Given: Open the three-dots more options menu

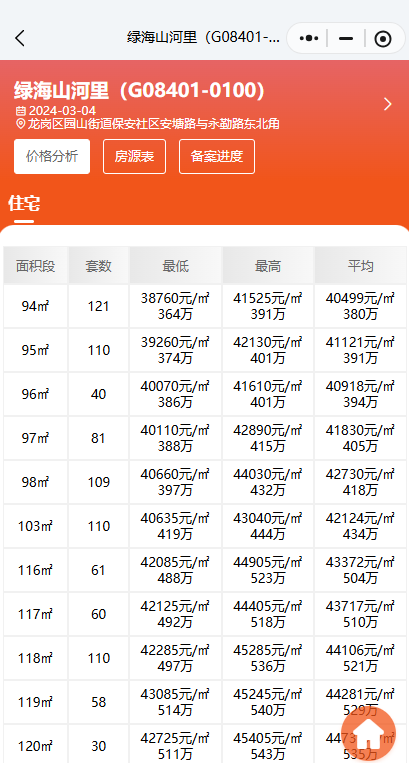Looking at the screenshot, I should tap(309, 38).
